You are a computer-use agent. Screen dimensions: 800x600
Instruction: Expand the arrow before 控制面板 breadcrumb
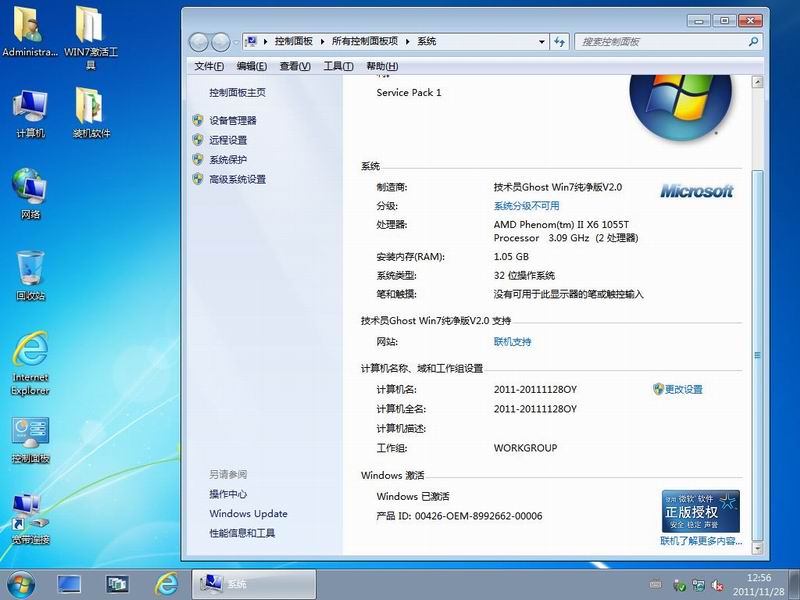tap(265, 41)
